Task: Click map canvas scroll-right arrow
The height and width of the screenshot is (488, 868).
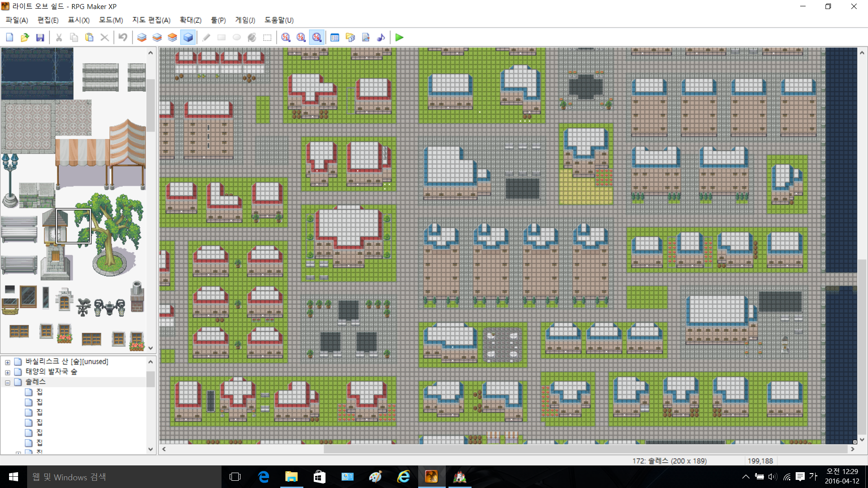Action: coord(853,449)
